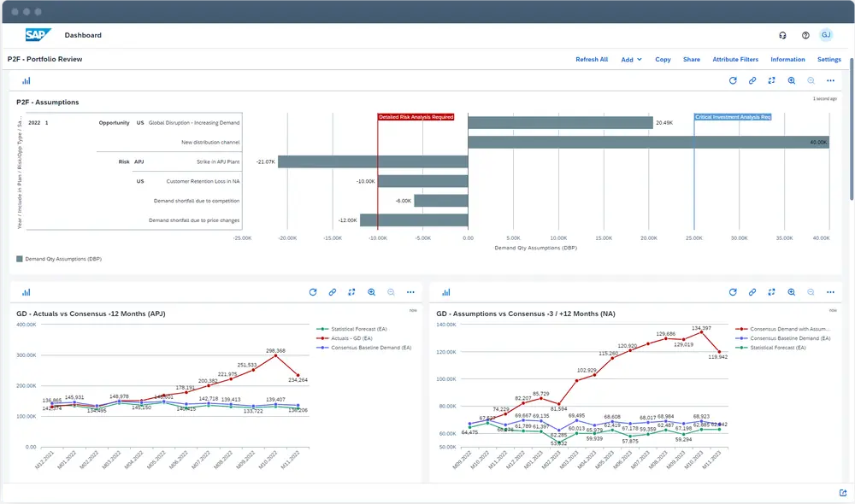The image size is (855, 504).
Task: Select the 40.00K New distribution channel bar
Action: pos(648,142)
